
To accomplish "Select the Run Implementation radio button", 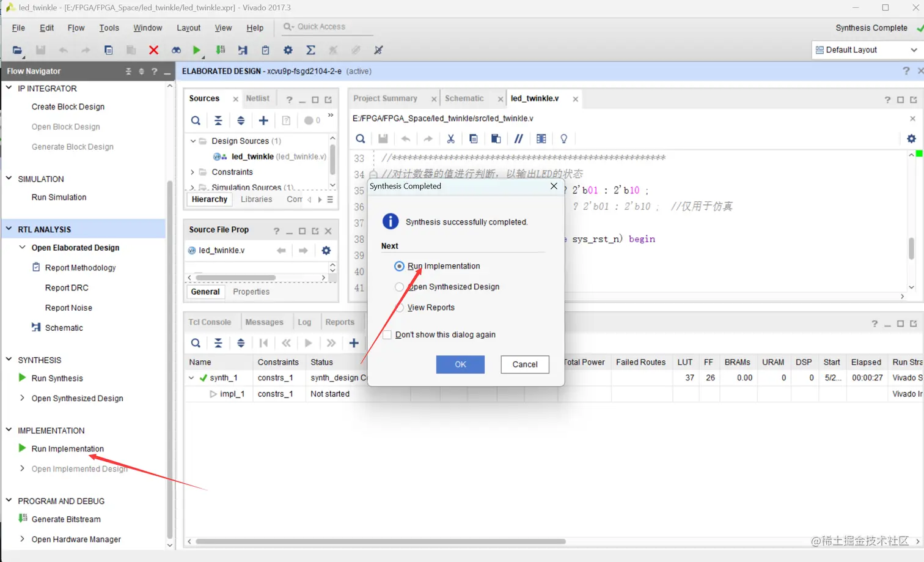I will click(399, 266).
